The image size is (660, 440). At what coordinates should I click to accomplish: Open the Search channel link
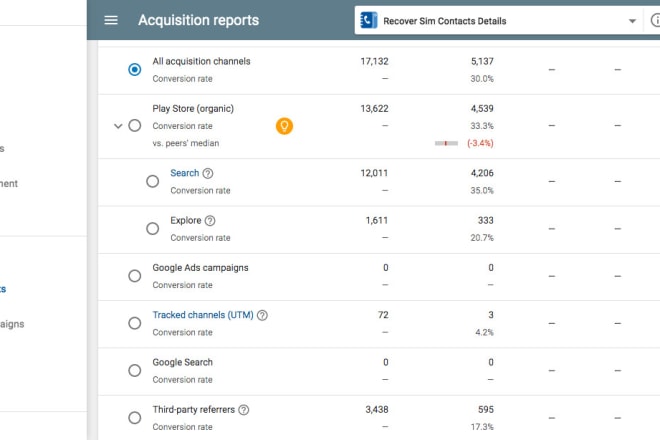coord(184,173)
